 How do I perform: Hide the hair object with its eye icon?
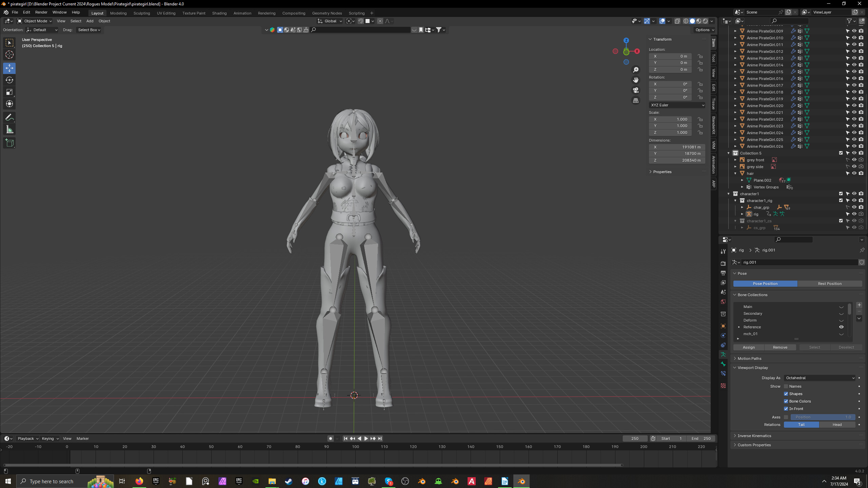click(854, 173)
